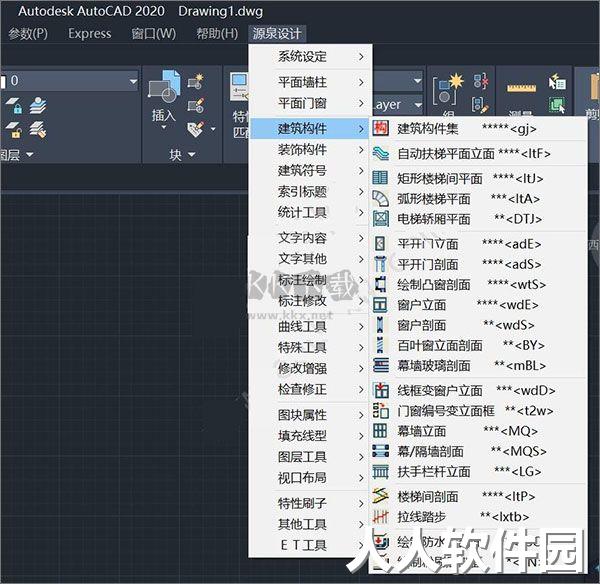Click the 自动扶梯平面立面 escalator icon
Viewport: 600px width, 584px height.
pyautogui.click(x=380, y=153)
